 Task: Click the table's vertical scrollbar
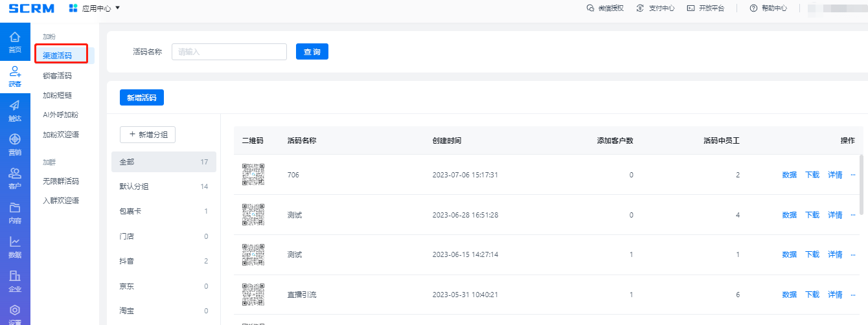861,183
